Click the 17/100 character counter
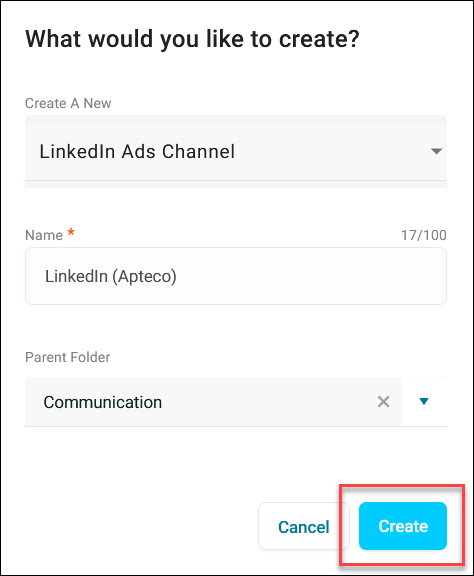The height and width of the screenshot is (576, 474). pos(424,235)
